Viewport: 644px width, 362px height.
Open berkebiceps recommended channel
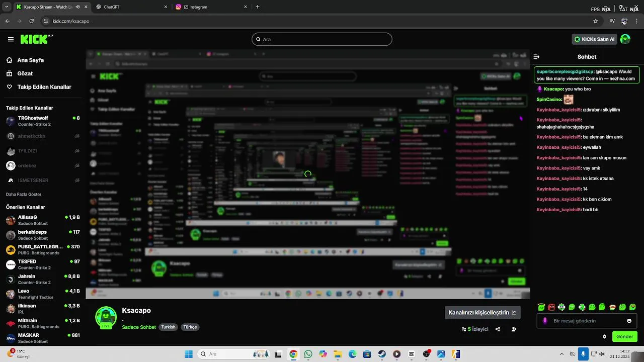43,235
